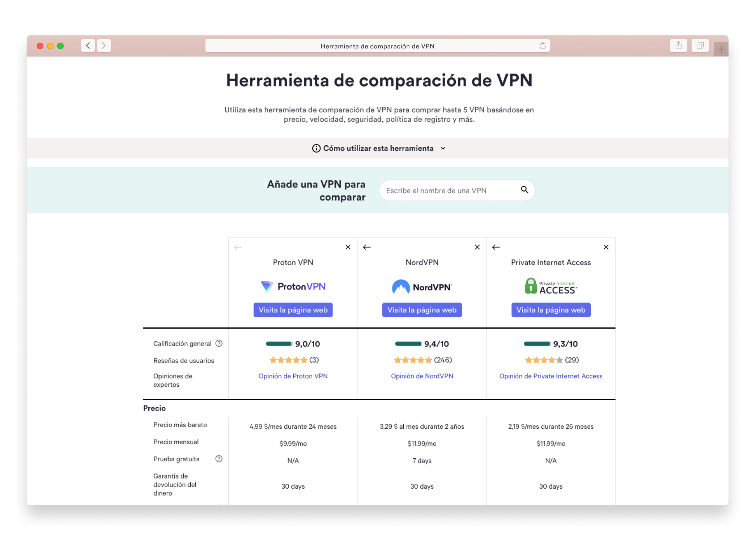This screenshot has width=756, height=540.
Task: Open help icon next to Prueba gratuita
Action: (x=219, y=459)
